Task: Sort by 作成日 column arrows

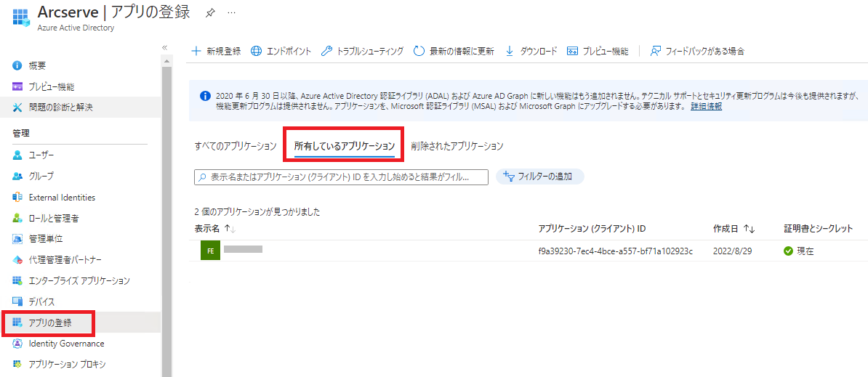Action: [750, 229]
